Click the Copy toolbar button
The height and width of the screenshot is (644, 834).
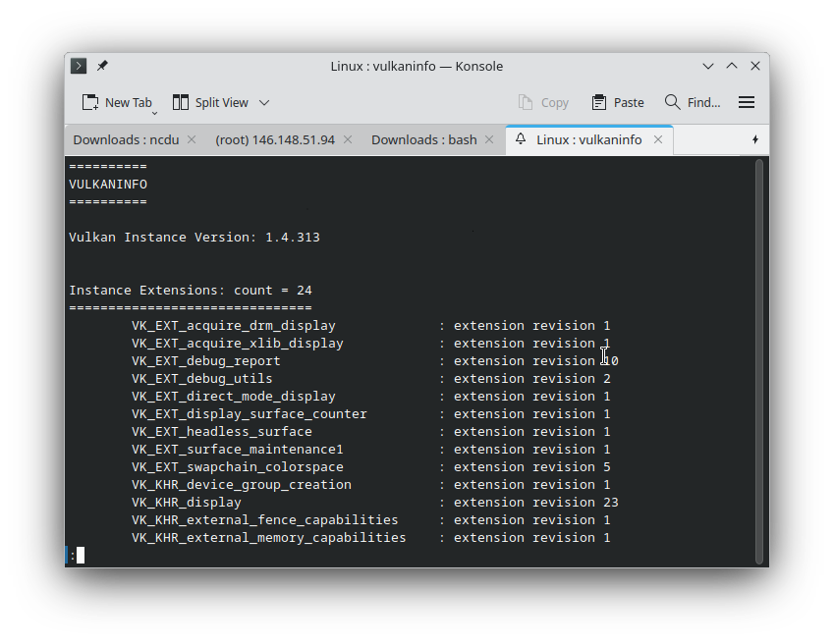coord(543,102)
